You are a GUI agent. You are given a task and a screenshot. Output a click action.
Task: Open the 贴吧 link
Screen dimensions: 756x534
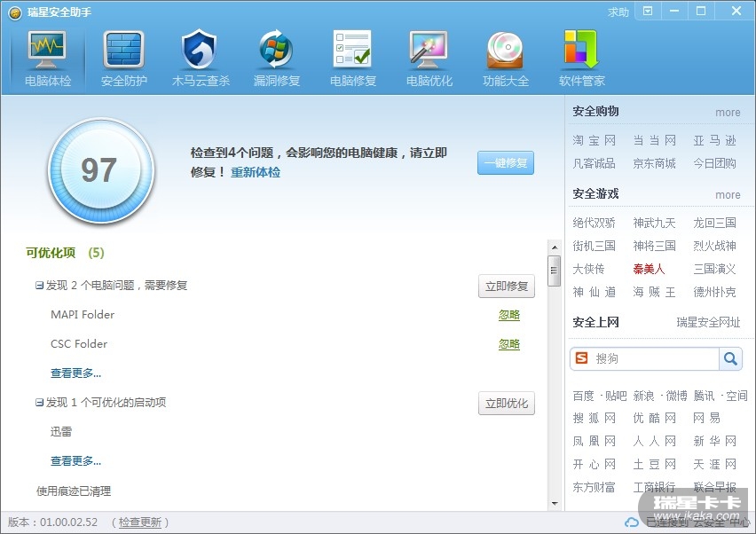[616, 396]
